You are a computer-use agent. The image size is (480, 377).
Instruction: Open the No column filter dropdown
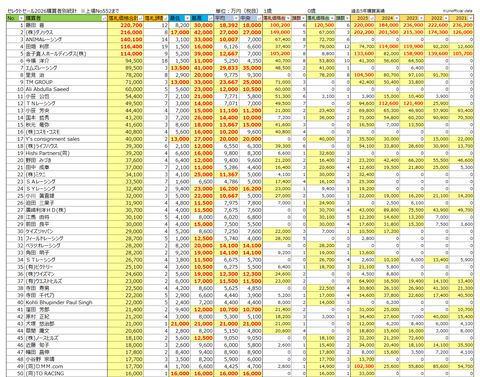point(22,18)
